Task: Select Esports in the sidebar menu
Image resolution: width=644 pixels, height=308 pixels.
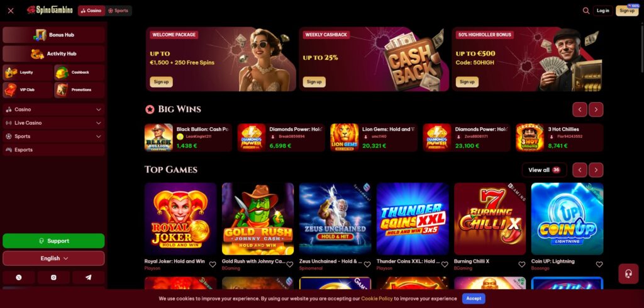Action: click(54, 150)
